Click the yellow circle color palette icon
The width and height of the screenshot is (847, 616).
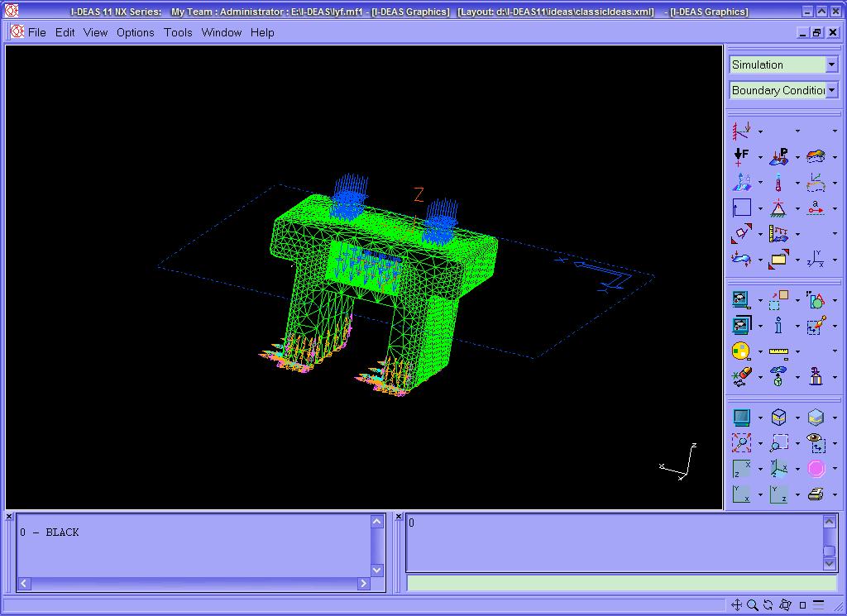coord(741,351)
